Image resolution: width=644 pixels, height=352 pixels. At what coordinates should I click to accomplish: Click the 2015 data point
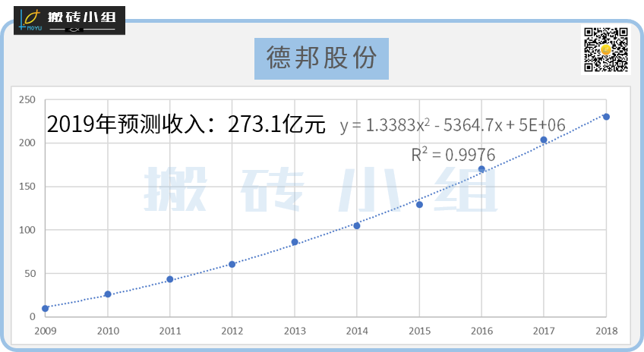point(419,205)
